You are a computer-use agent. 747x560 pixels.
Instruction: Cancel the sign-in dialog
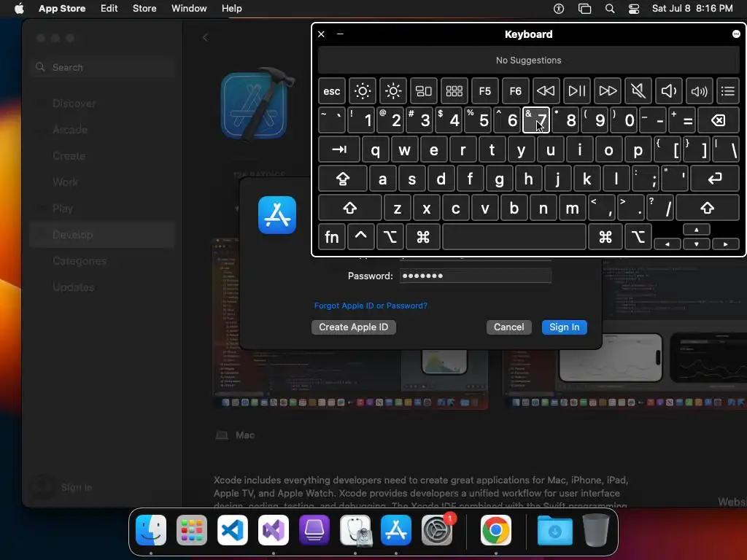click(508, 327)
